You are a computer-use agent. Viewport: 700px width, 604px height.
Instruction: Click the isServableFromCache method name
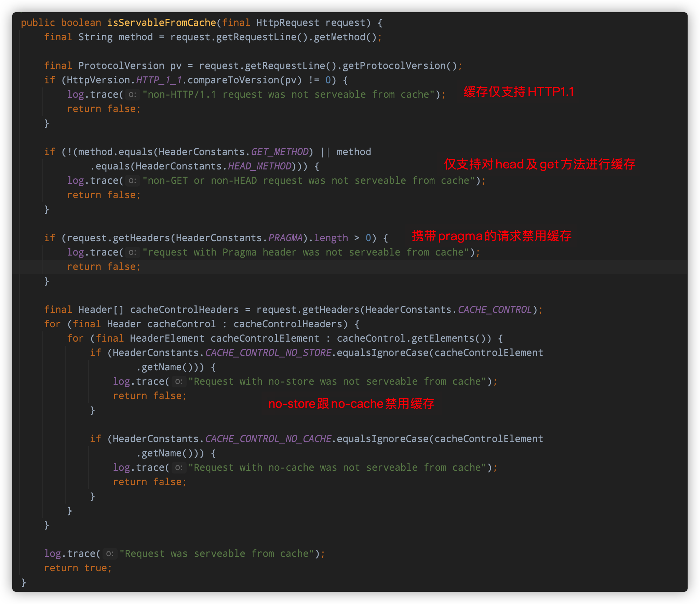coord(161,23)
